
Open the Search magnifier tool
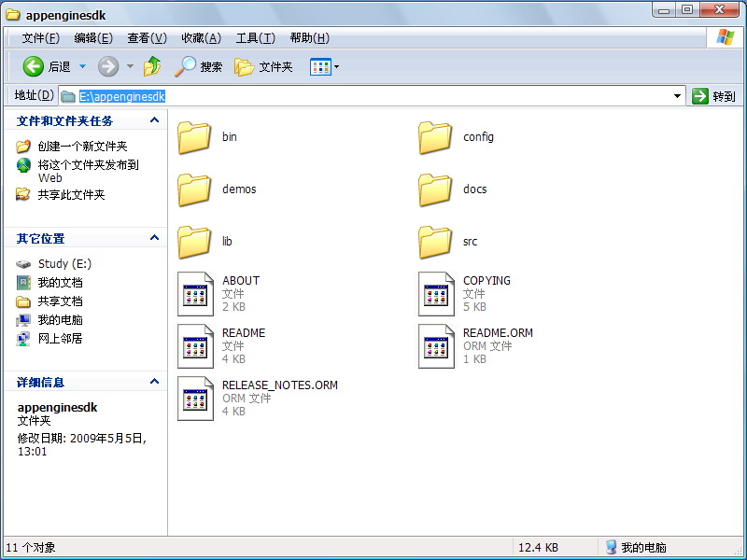185,66
